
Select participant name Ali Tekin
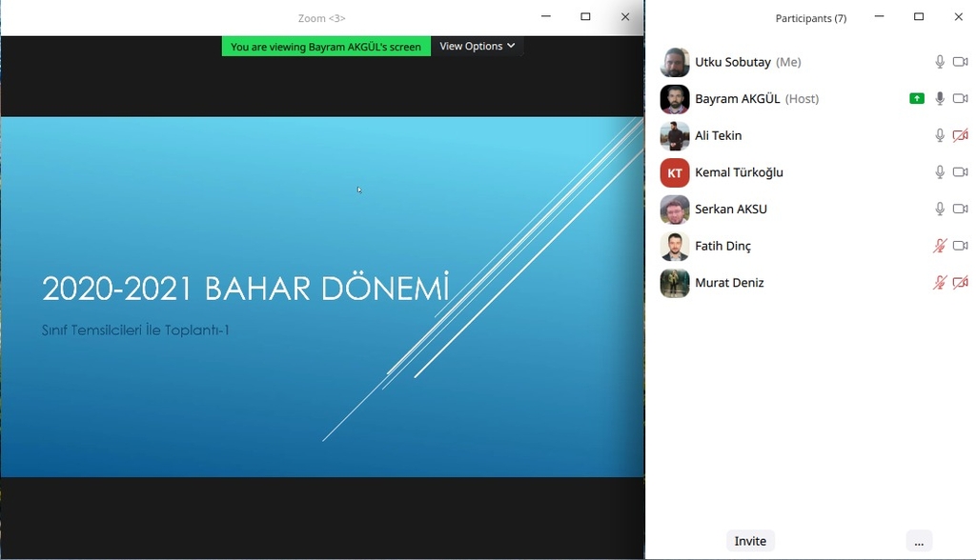[x=719, y=135]
